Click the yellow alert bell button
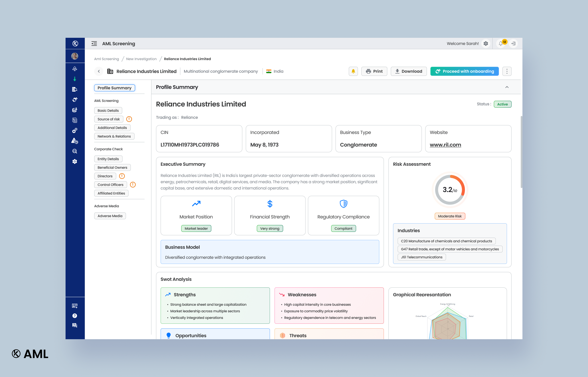This screenshot has height=377, width=588. tap(353, 71)
